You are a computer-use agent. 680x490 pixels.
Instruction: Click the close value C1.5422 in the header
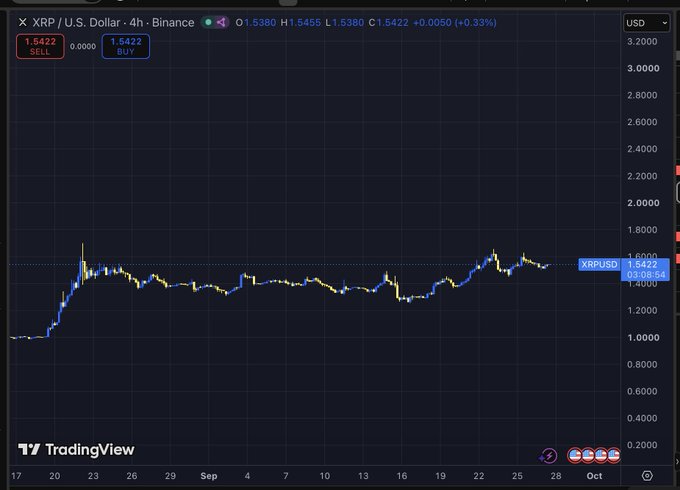[x=389, y=23]
